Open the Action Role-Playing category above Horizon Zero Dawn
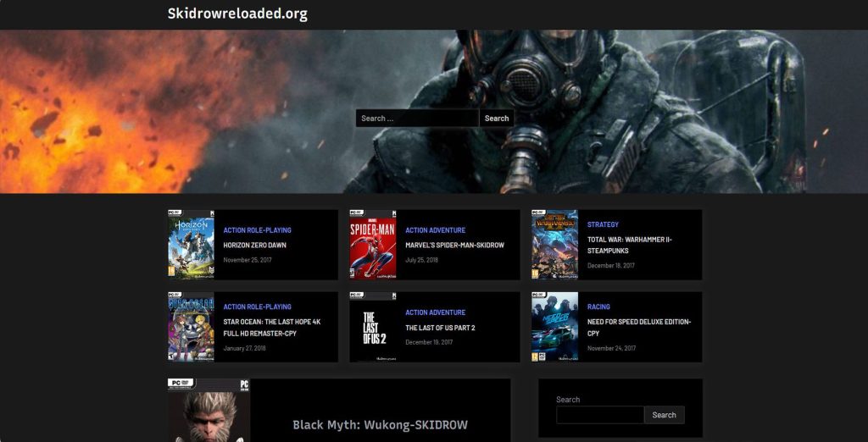Image resolution: width=868 pixels, height=442 pixels. coord(257,230)
